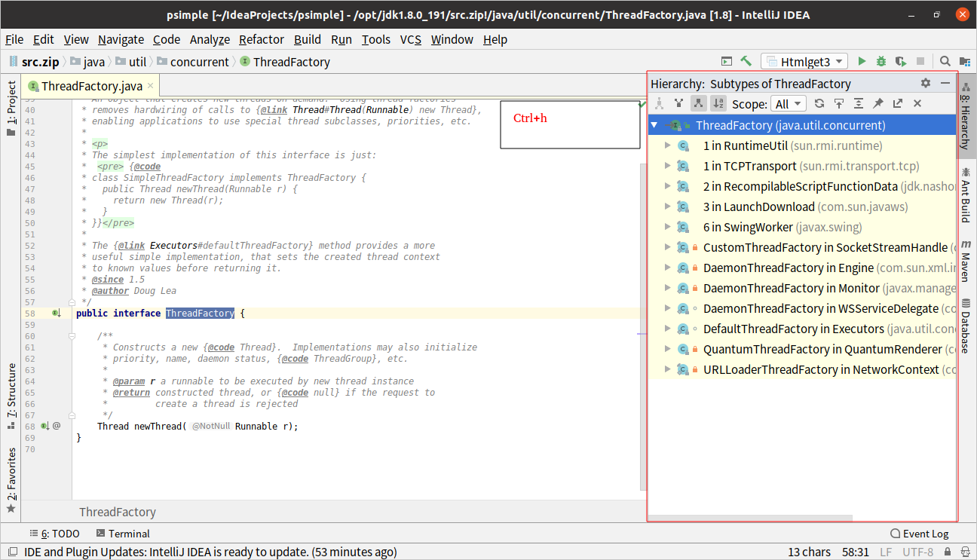
Task: Open the VCS menu
Action: click(x=411, y=40)
